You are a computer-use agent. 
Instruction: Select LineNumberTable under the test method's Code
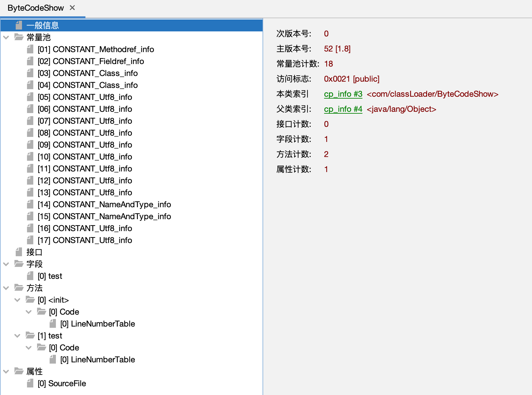click(97, 360)
